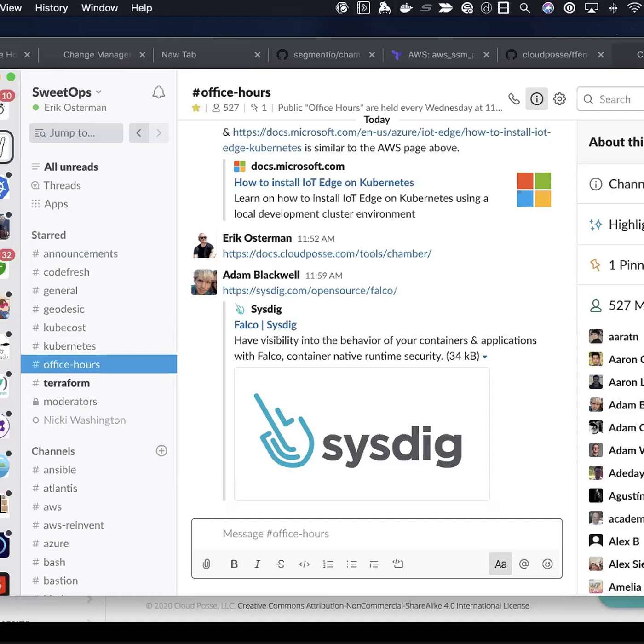Close the New Tab browser tab
Image resolution: width=644 pixels, height=644 pixels.
coord(258,55)
